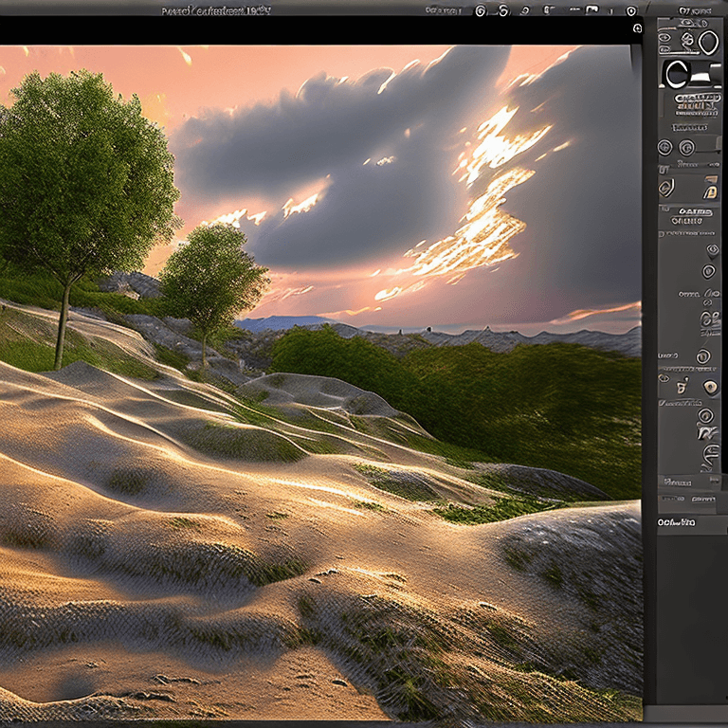728x728 pixels.
Task: Click the bright white label above empty panel
Action: pyautogui.click(x=676, y=522)
